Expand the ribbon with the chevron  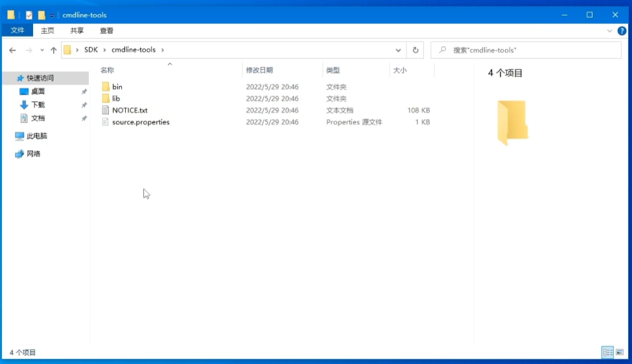[609, 31]
